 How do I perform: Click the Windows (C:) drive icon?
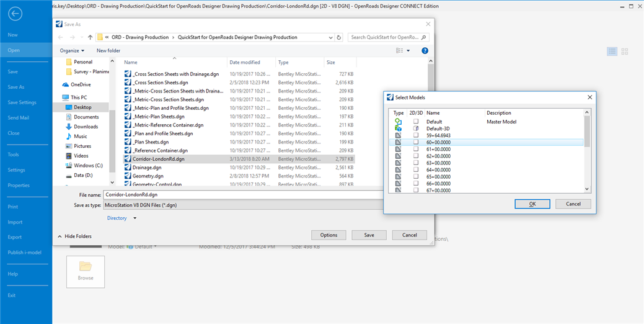[69, 166]
